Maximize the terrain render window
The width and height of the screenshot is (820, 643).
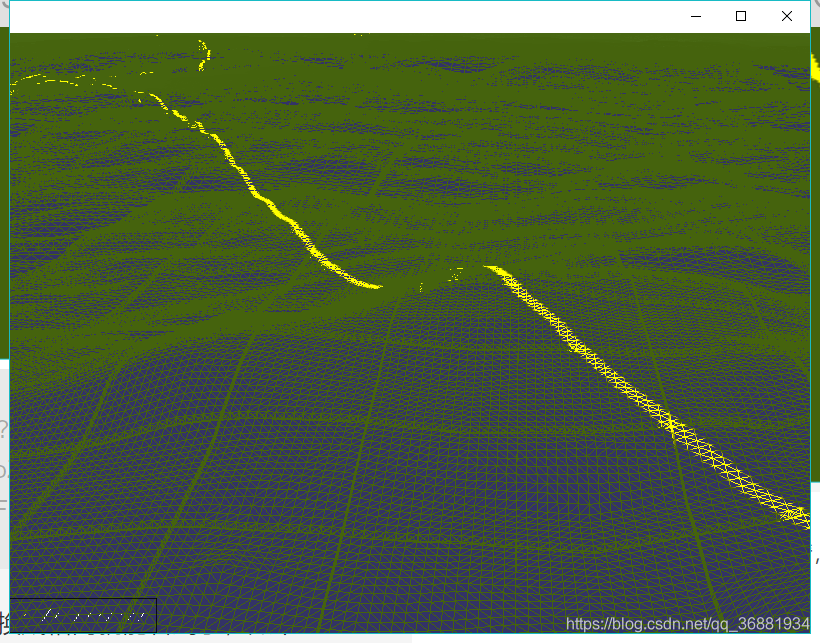(x=741, y=16)
